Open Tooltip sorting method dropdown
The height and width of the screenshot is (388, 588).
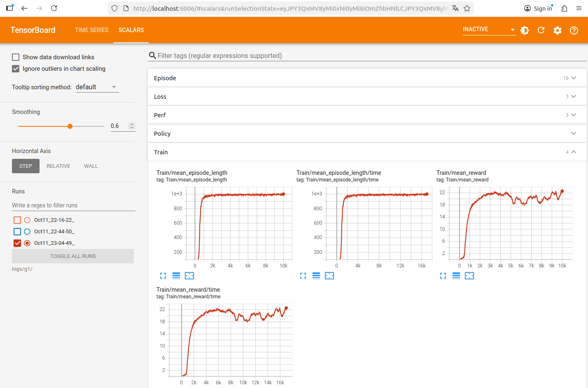click(97, 87)
